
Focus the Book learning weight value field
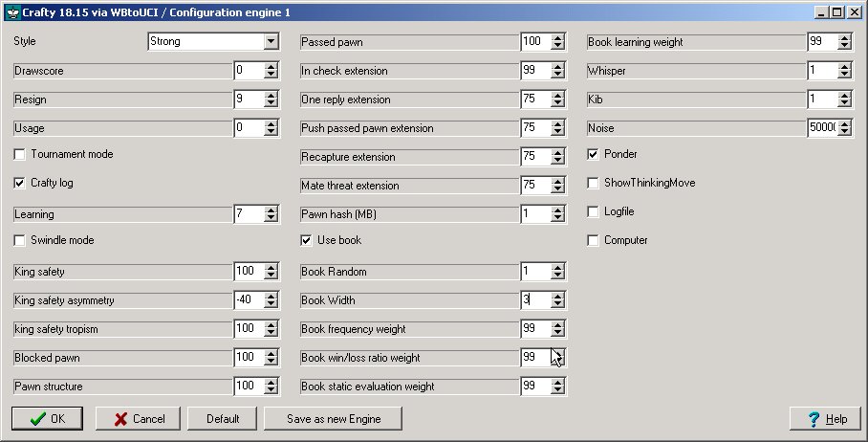tap(822, 41)
